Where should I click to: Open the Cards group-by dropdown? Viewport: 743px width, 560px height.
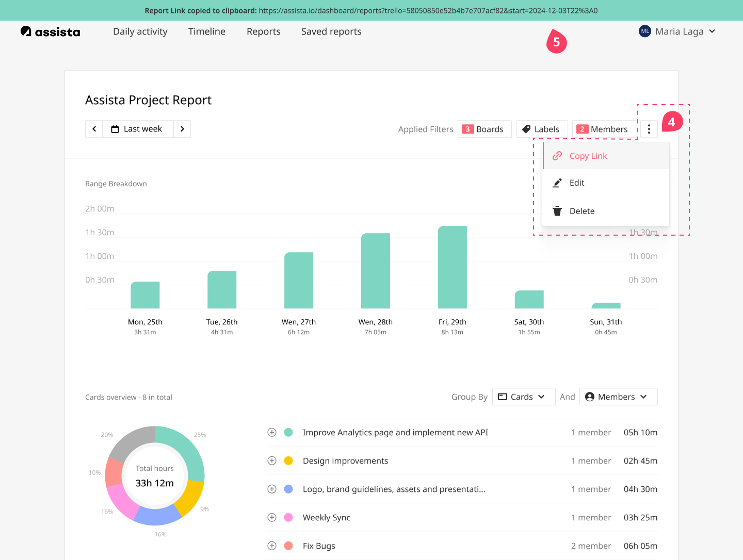point(523,397)
